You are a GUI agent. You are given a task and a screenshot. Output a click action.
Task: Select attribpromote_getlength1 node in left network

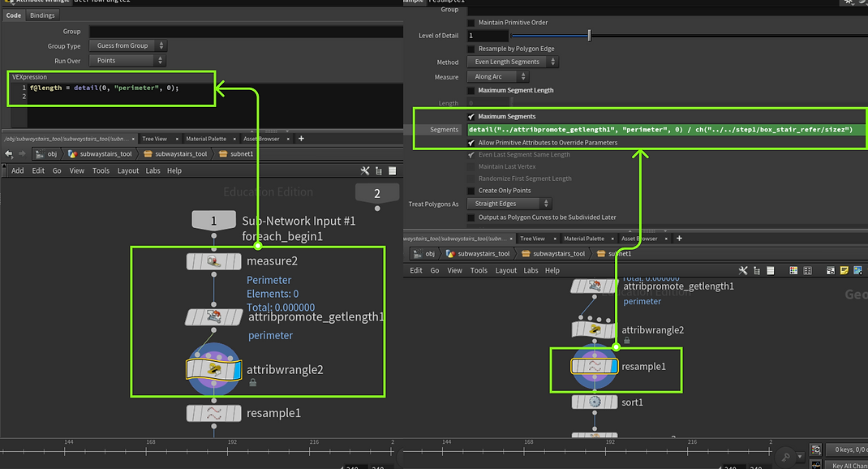tap(213, 317)
